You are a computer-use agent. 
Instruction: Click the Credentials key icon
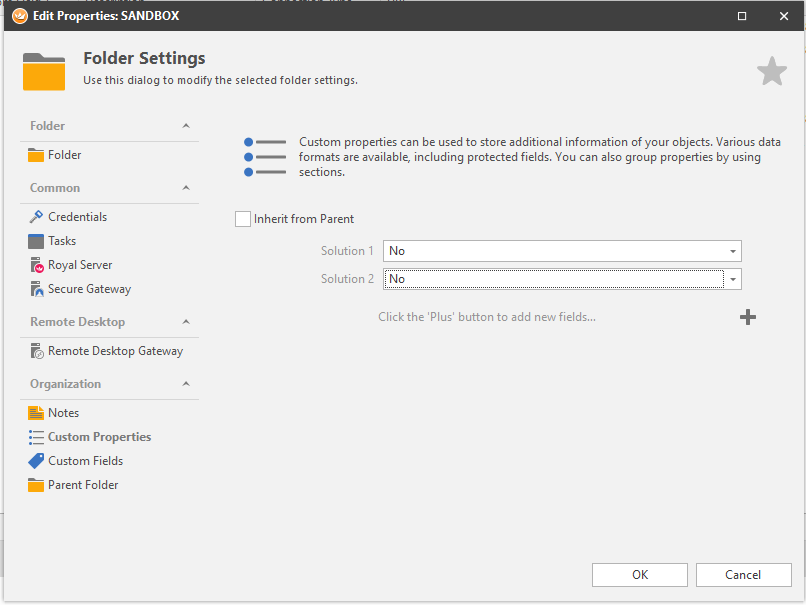coord(36,217)
